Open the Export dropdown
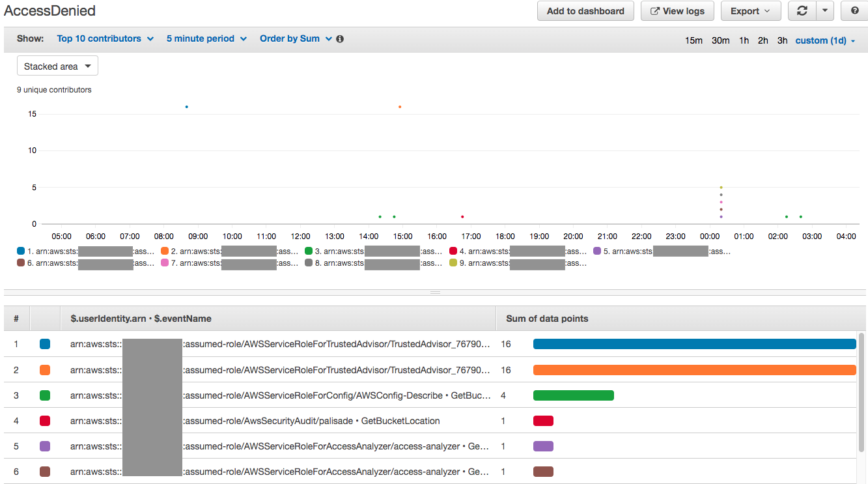The image size is (868, 484). point(750,11)
